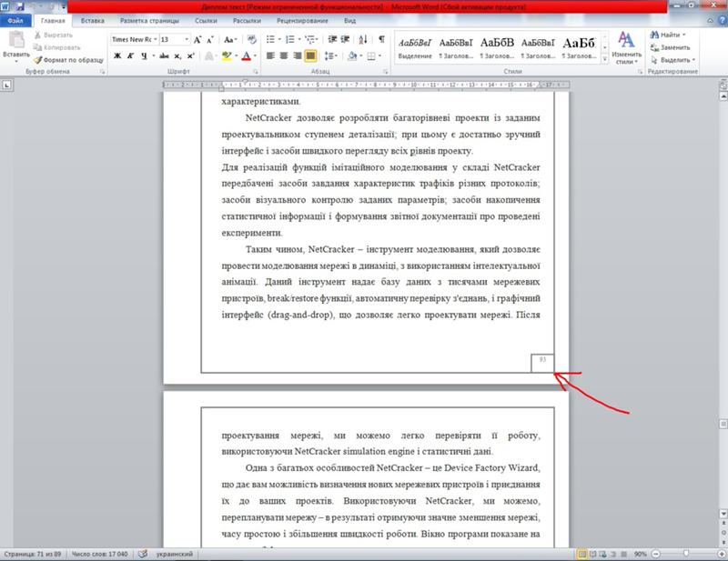
Task: Open the Найти (Find) dropdown arrow
Action: point(684,35)
